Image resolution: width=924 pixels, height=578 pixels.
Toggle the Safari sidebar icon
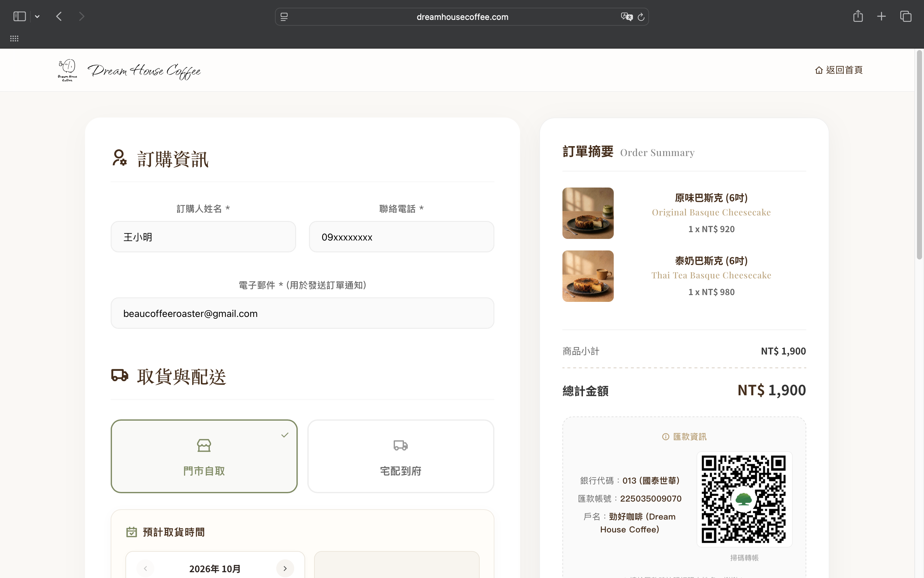tap(20, 16)
